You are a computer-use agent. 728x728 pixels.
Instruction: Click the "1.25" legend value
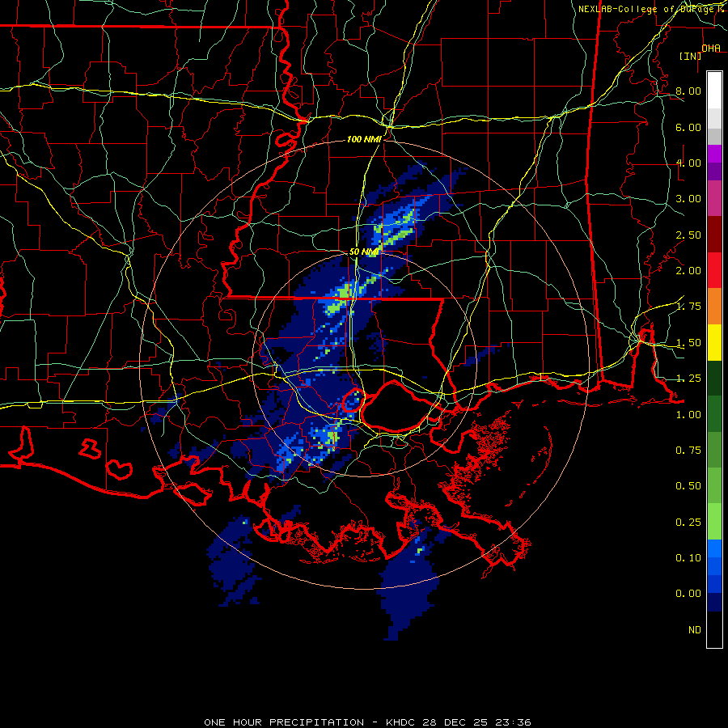(688, 379)
